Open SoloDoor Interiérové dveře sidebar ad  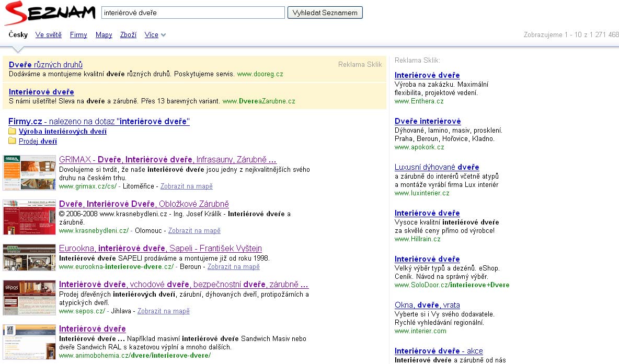[427, 259]
